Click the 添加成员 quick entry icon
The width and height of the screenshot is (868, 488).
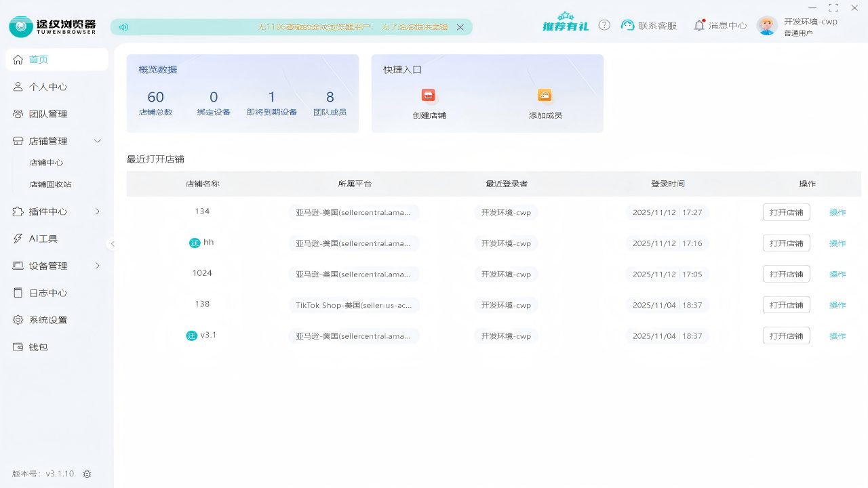point(545,95)
